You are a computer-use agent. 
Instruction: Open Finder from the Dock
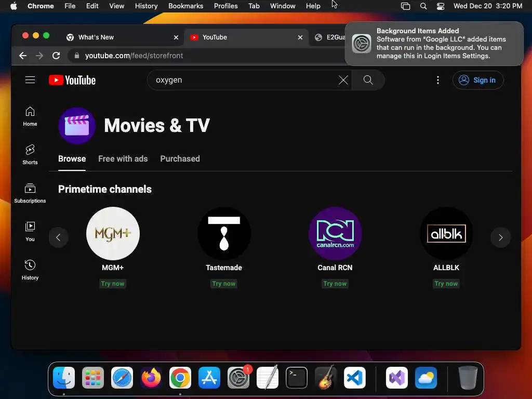tap(64, 378)
